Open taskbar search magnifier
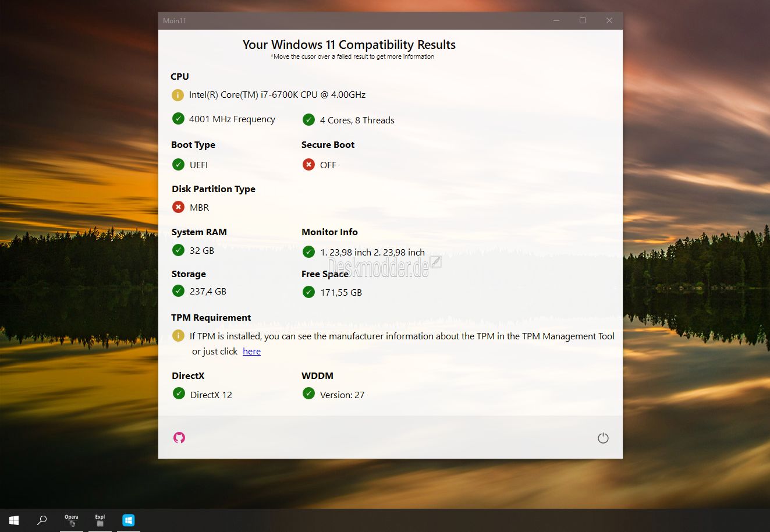Viewport: 770px width, 532px height. point(42,520)
